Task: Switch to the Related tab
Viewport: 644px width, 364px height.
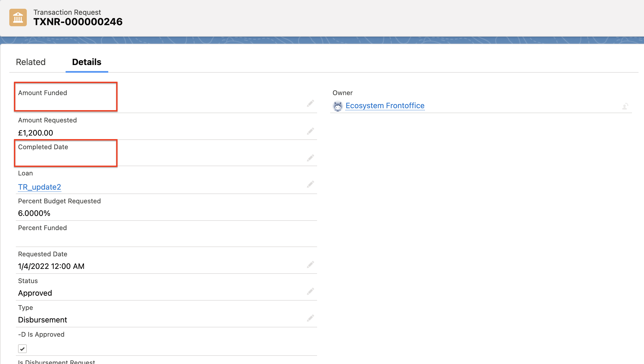Action: click(31, 62)
